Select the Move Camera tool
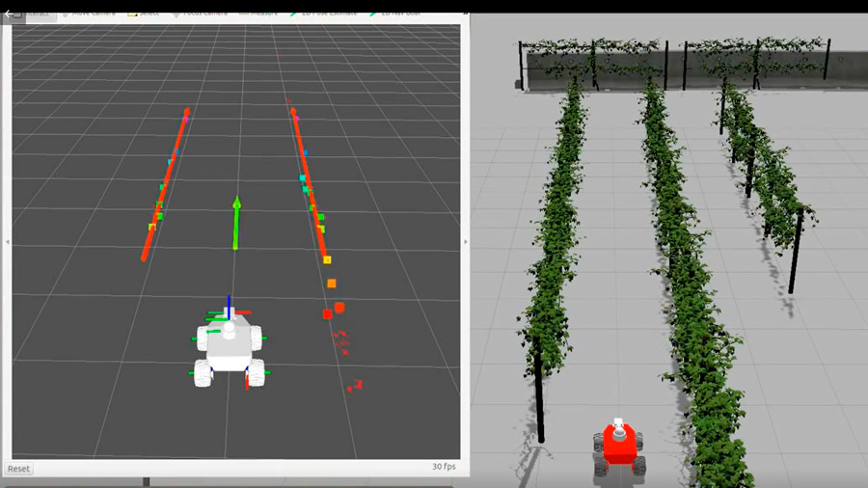 (x=89, y=14)
